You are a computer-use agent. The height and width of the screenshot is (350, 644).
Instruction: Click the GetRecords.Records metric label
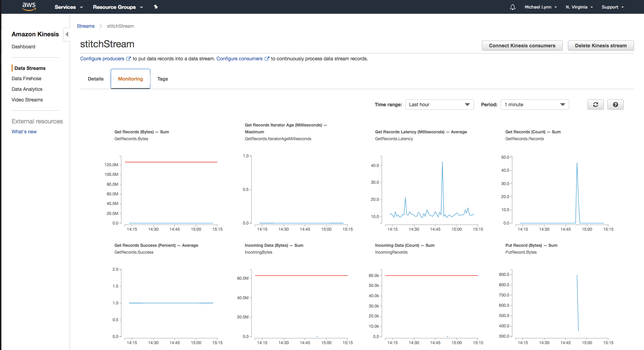pos(524,139)
